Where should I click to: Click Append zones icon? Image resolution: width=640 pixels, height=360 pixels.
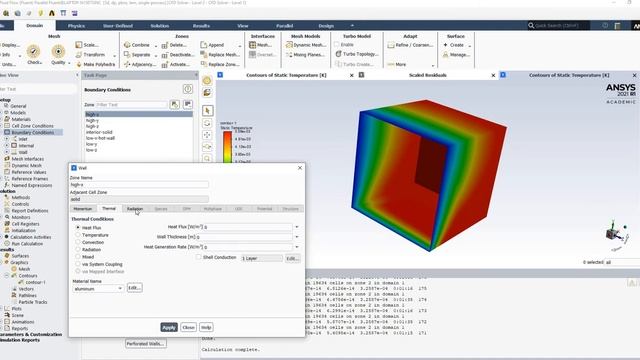tap(204, 45)
